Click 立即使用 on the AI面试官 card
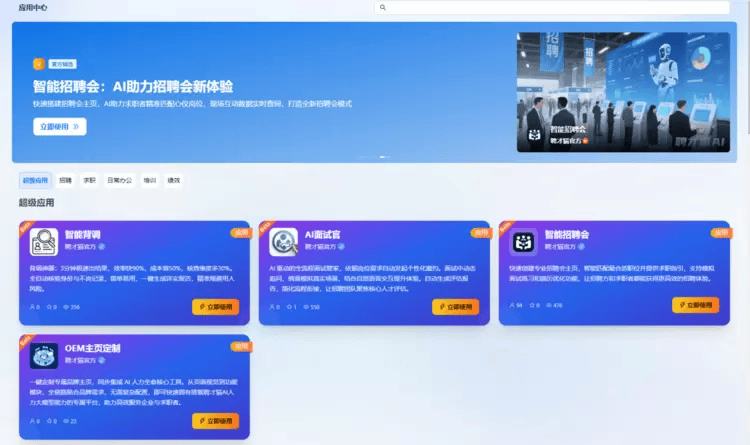This screenshot has width=750, height=445. (x=455, y=307)
